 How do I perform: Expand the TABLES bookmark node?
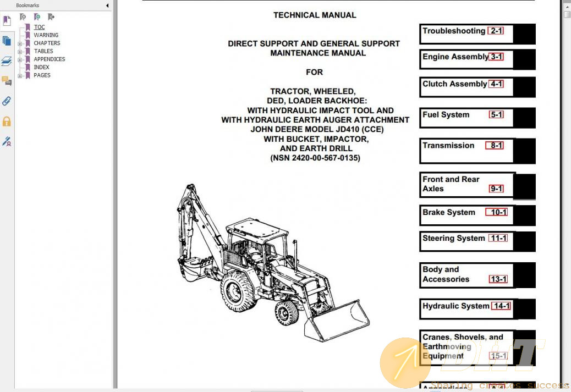click(20, 52)
